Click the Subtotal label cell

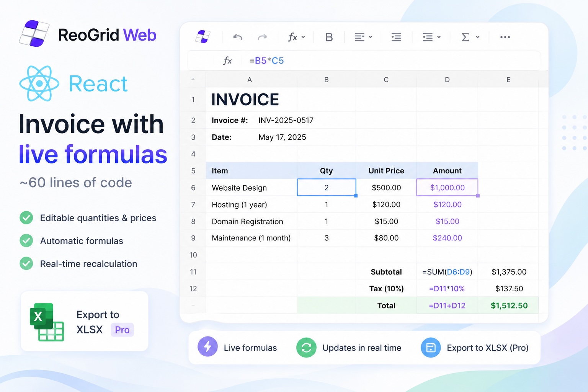coord(386,272)
